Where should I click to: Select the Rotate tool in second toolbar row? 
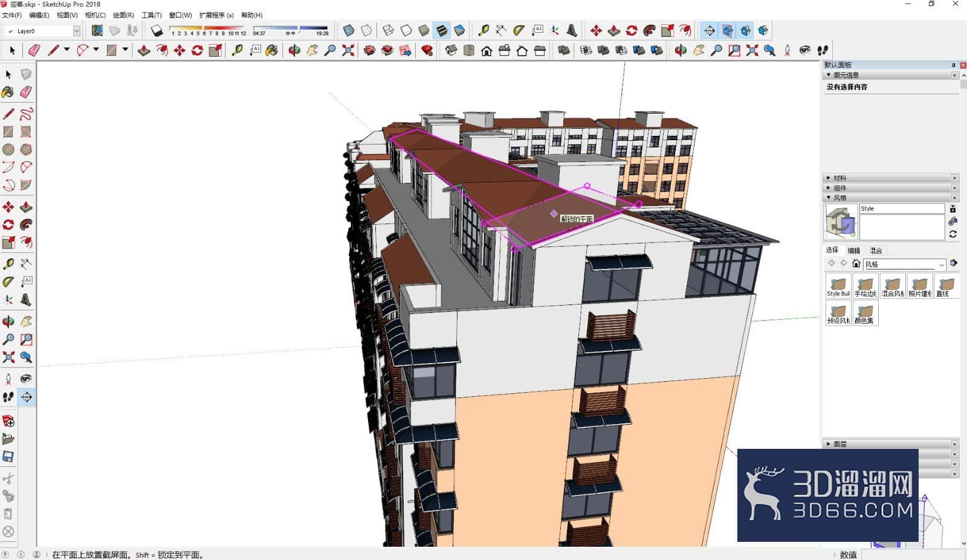197,51
